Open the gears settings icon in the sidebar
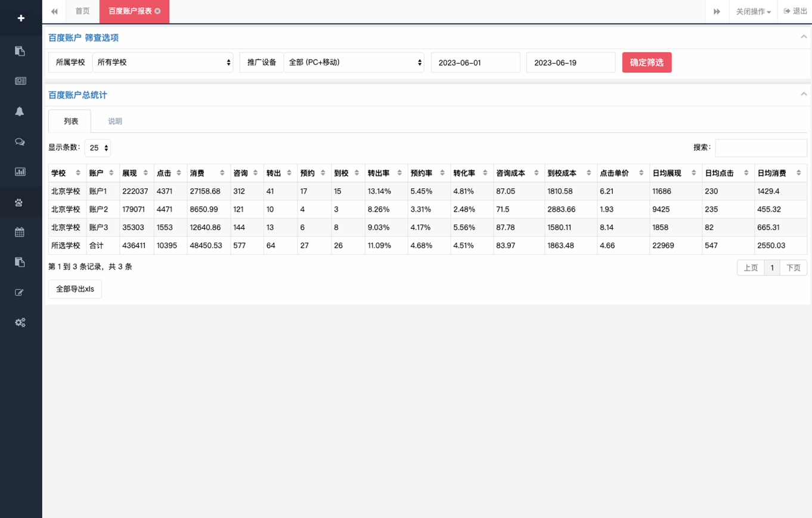The width and height of the screenshot is (812, 518). pyautogui.click(x=20, y=322)
